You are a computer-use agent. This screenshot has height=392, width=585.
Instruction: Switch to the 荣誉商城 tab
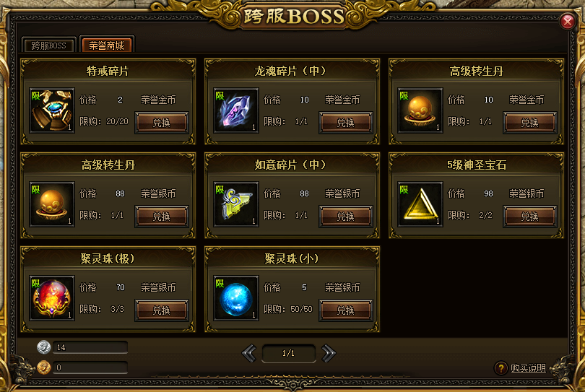click(107, 45)
